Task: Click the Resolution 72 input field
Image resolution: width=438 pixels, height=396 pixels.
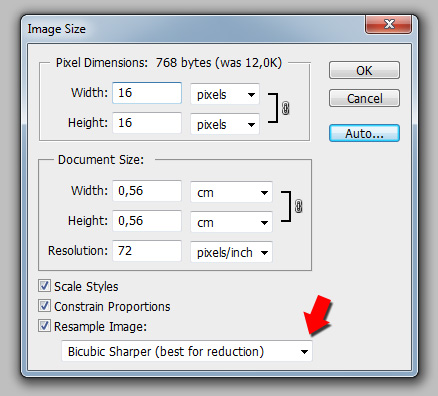Action: point(147,251)
